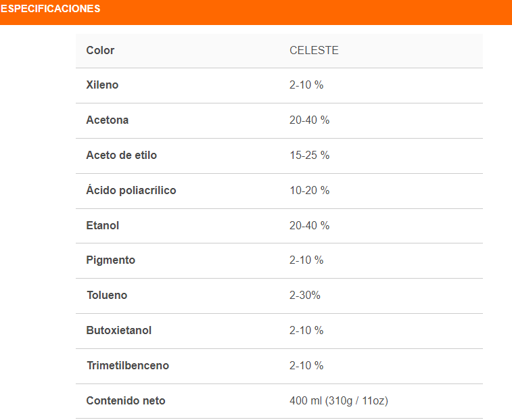Click the 15-25 % value
The width and height of the screenshot is (512, 420).
pos(309,156)
